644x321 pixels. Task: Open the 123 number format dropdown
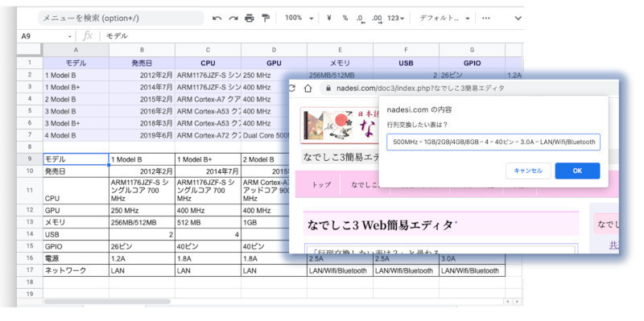tap(395, 18)
